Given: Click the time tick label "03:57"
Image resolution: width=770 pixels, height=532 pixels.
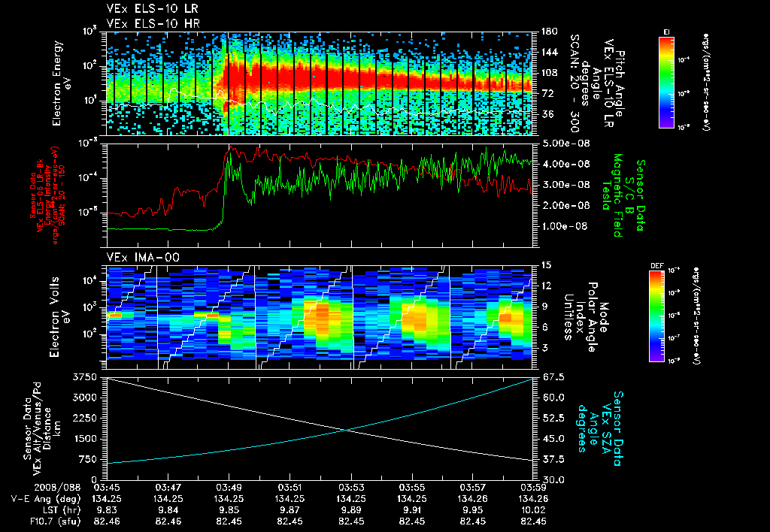Looking at the screenshot, I should coord(472,488).
